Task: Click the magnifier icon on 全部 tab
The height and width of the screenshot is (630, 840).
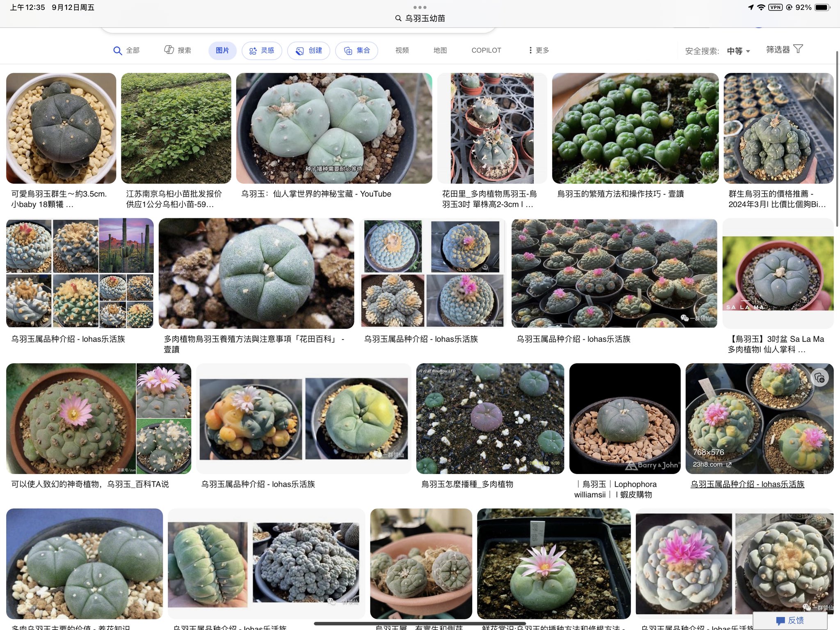Action: 117,50
